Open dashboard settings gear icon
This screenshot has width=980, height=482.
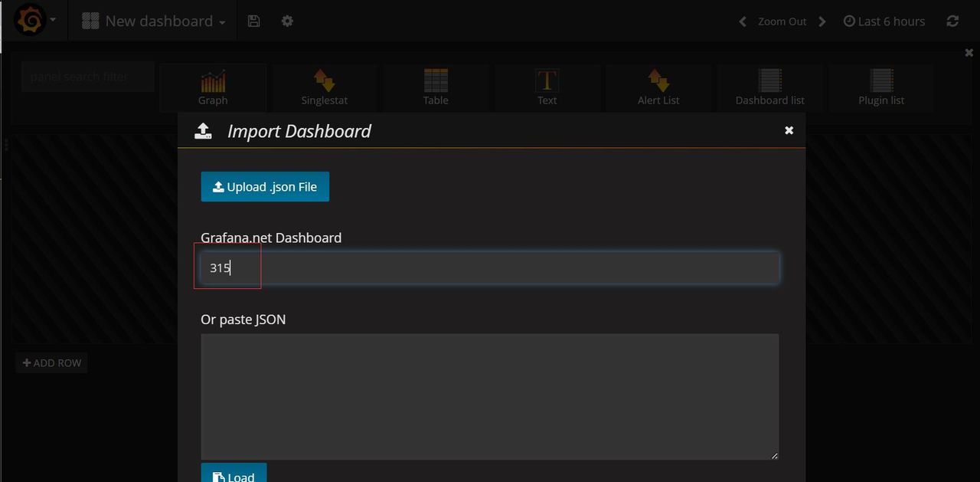(x=287, y=21)
